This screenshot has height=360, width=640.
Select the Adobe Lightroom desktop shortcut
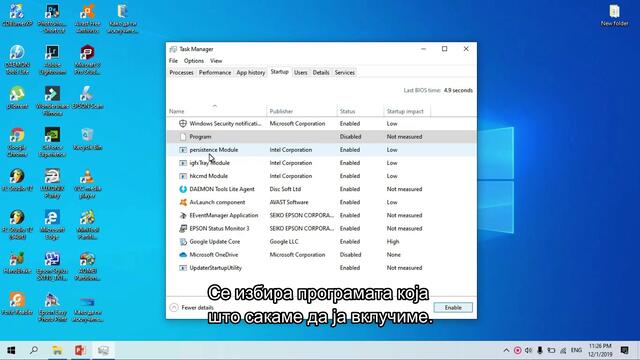pyautogui.click(x=52, y=59)
